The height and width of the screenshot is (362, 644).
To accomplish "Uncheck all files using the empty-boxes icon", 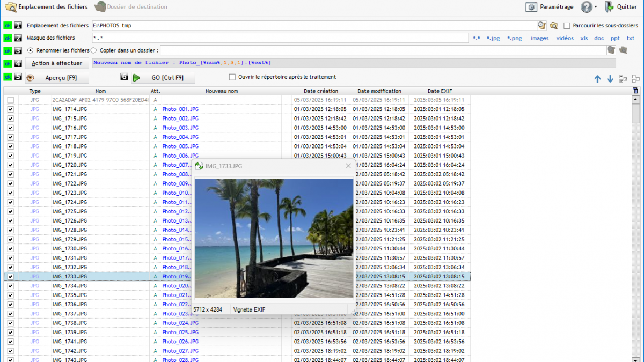I will (636, 79).
